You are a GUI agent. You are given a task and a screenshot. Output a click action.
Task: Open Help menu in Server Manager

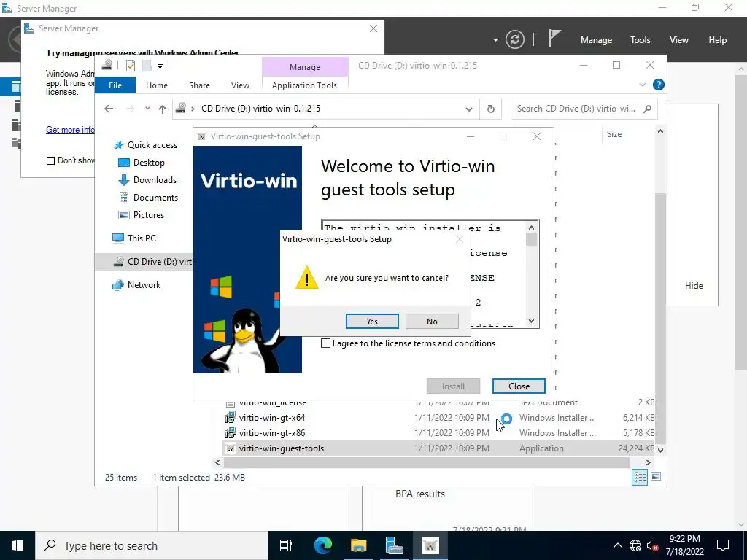click(x=718, y=40)
